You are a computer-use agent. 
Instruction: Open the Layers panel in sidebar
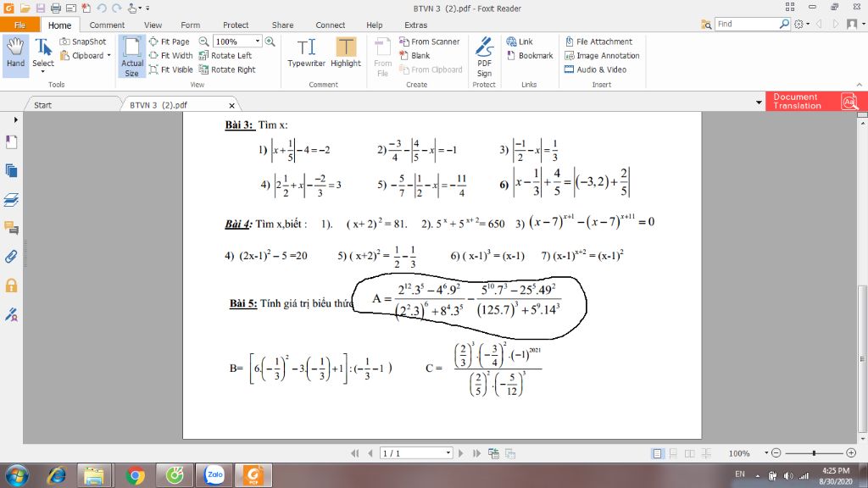[x=11, y=199]
